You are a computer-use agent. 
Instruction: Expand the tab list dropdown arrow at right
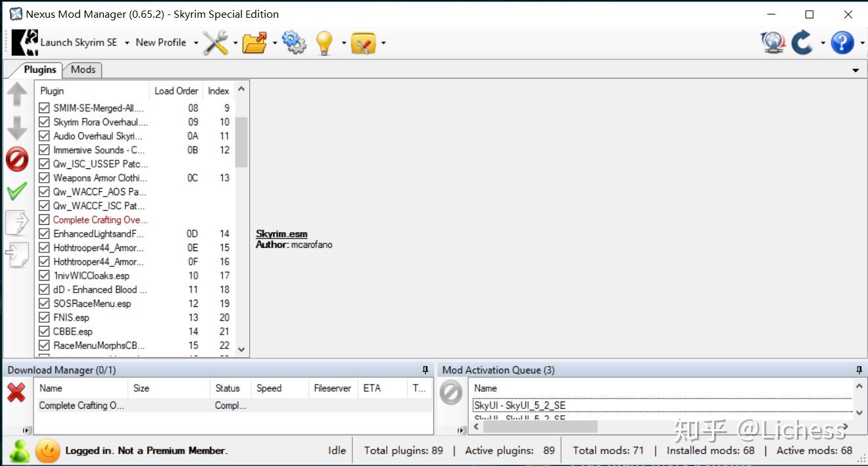pos(856,70)
